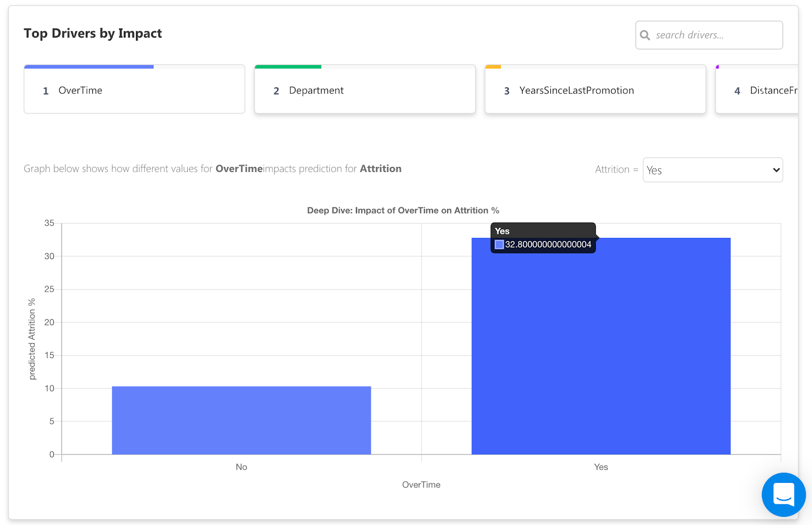This screenshot has height=525, width=812.
Task: Click yellow impact bar atop YearsSinceLastPromotion card
Action: click(493, 66)
